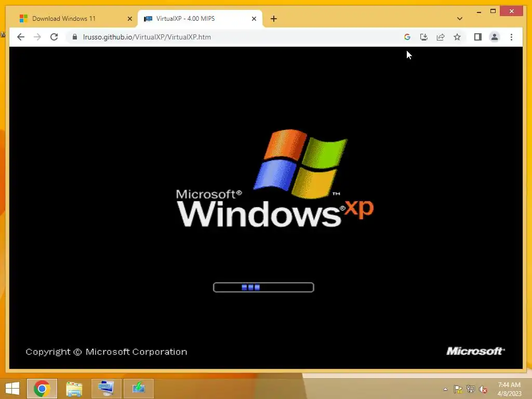This screenshot has width=532, height=399.
Task: Open the Action Center flag icon
Action: click(458, 389)
